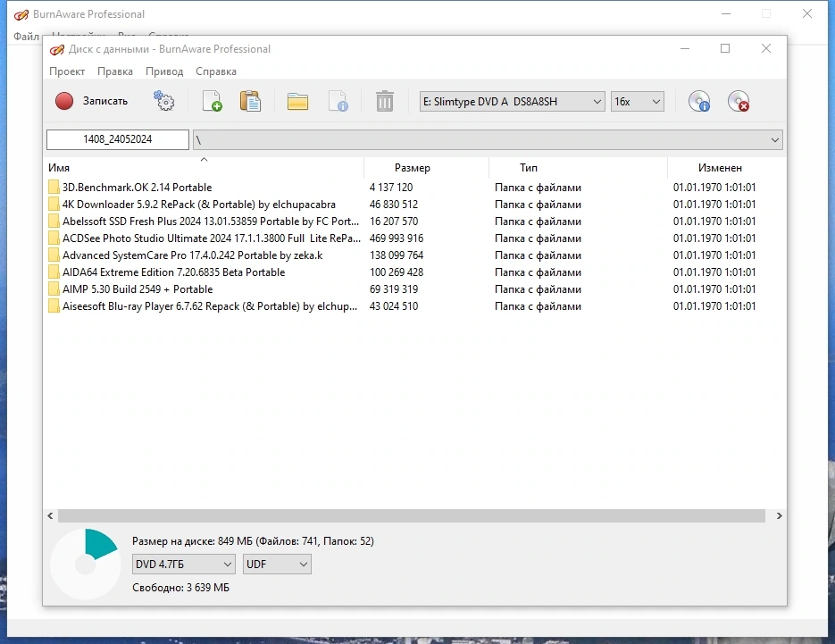Open the Проект menu
The image size is (835, 644).
click(x=67, y=71)
